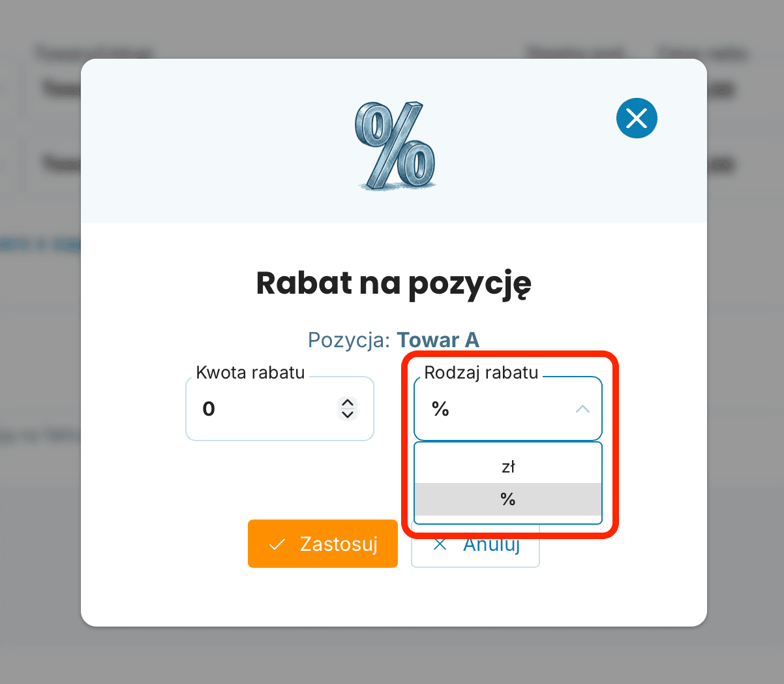Choose the % option in dropdown list

[x=508, y=499]
